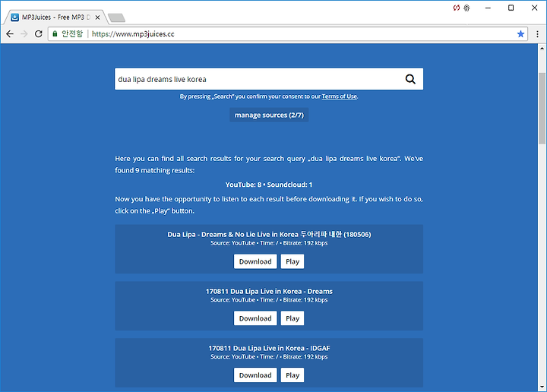Open a new tab button
Viewport: 547px width, 392px height.
point(116,17)
